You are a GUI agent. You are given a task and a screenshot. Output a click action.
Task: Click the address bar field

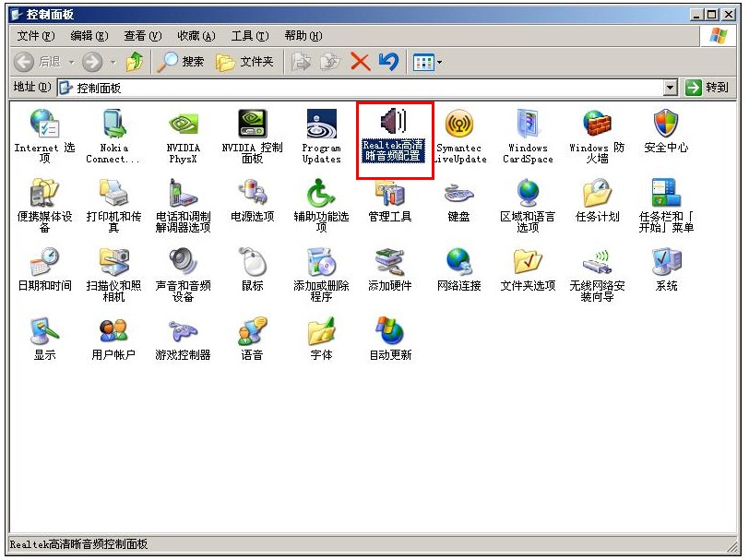tap(361, 88)
